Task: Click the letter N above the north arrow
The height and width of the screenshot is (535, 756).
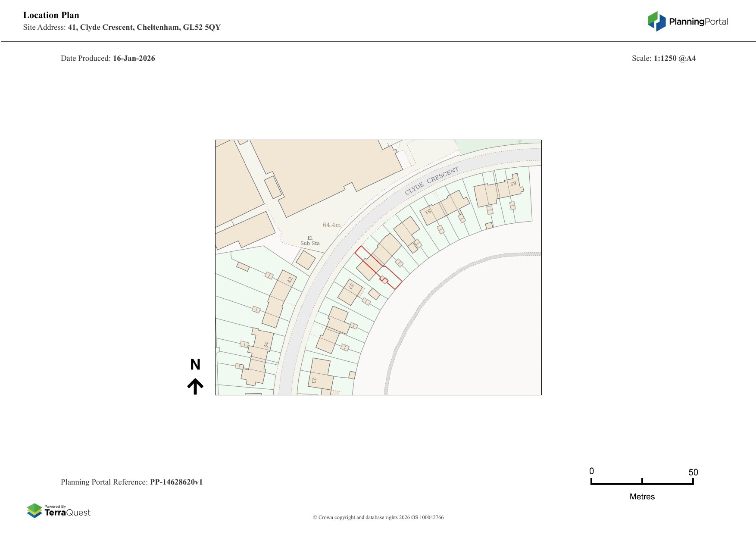Action: pyautogui.click(x=195, y=365)
